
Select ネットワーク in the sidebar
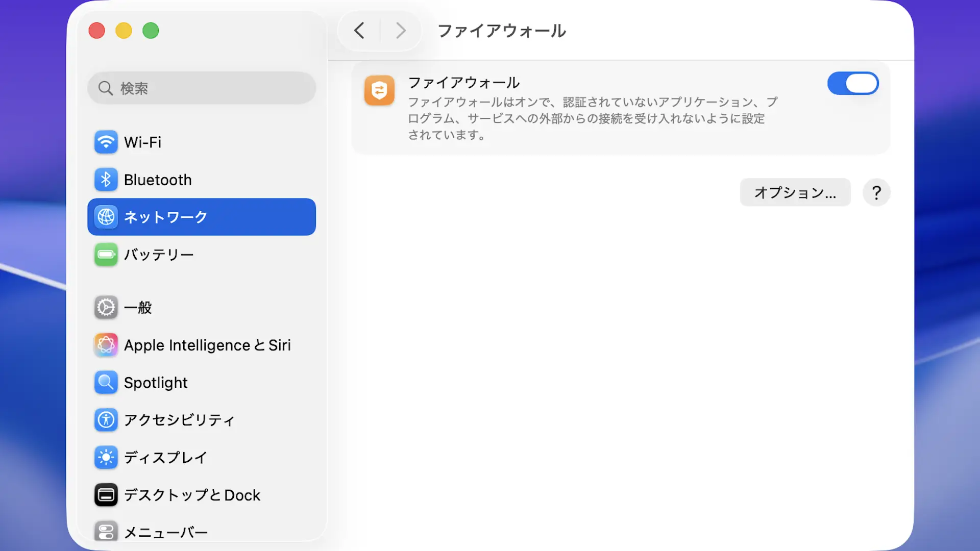click(x=202, y=217)
